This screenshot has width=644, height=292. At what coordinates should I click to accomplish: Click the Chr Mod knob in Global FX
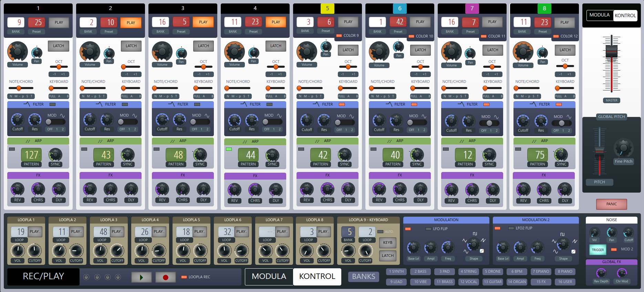point(622,273)
